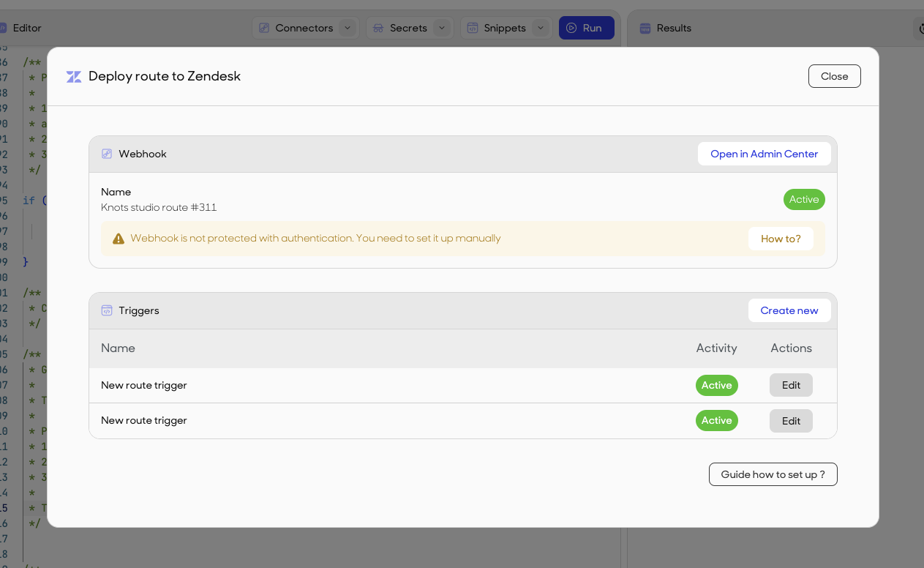Click the Connectors icon in editor toolbar
The image size is (924, 568).
coord(264,28)
